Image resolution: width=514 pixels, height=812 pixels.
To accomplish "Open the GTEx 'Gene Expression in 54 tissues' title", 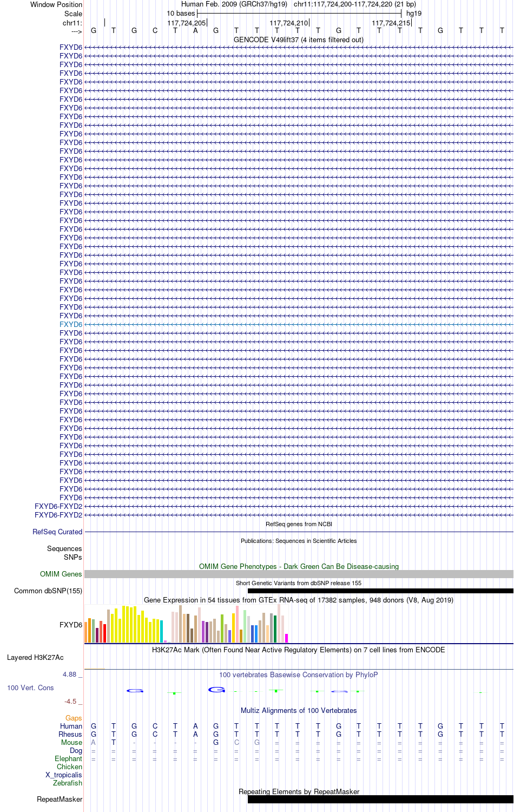I will point(299,600).
